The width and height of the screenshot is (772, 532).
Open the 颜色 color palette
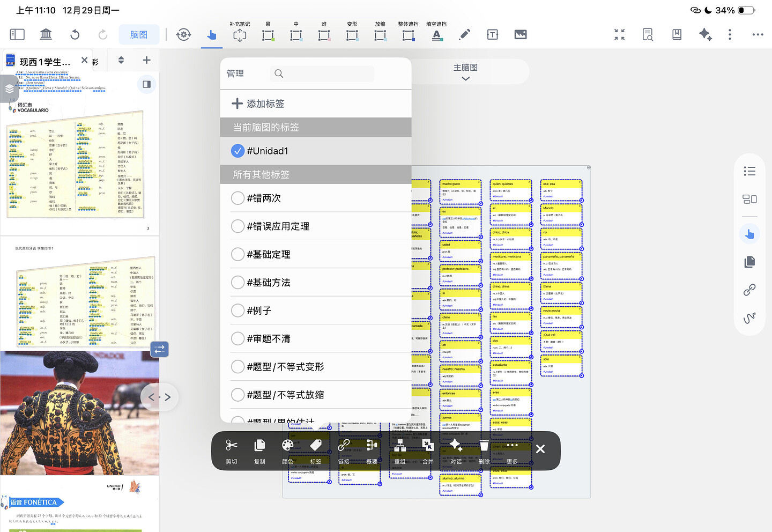coord(287,446)
